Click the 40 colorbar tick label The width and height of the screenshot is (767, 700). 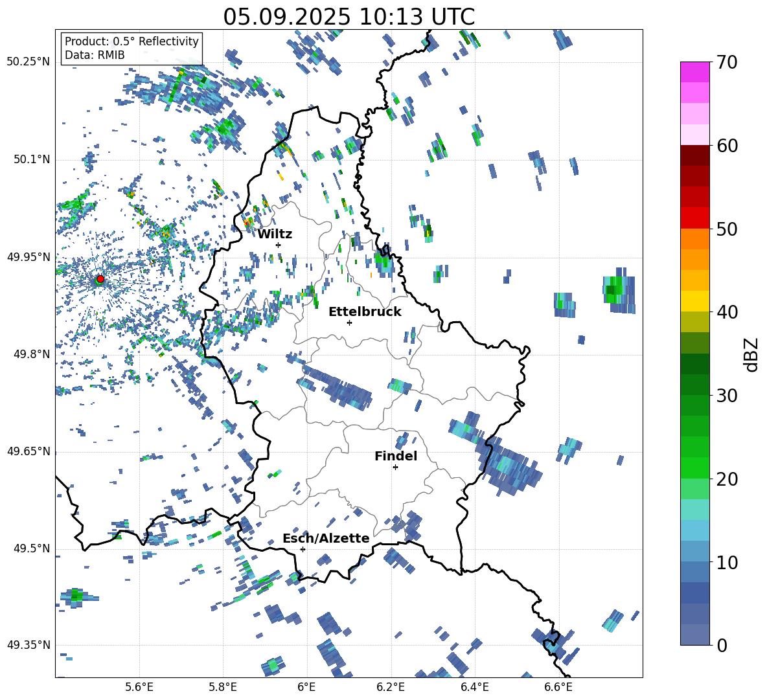click(x=727, y=312)
